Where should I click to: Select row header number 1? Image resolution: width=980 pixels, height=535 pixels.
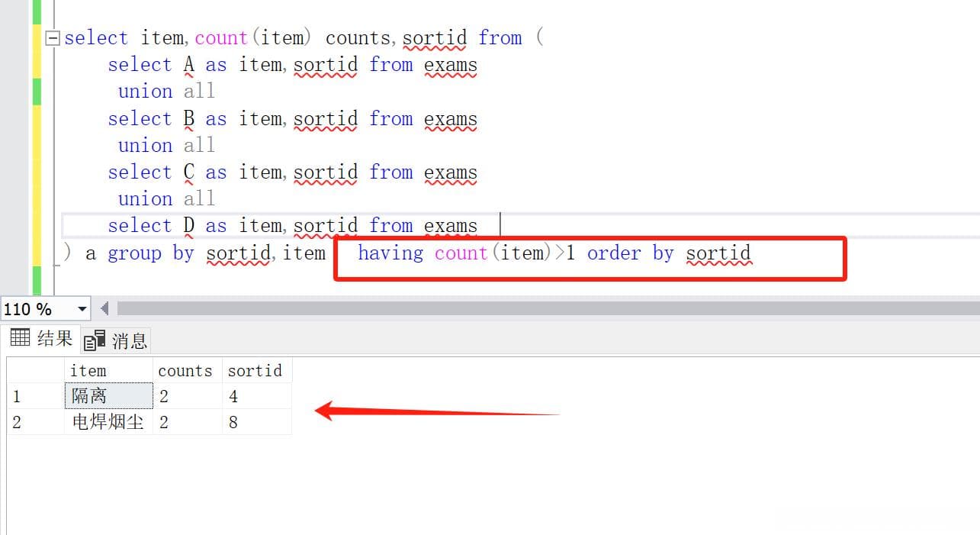[35, 396]
